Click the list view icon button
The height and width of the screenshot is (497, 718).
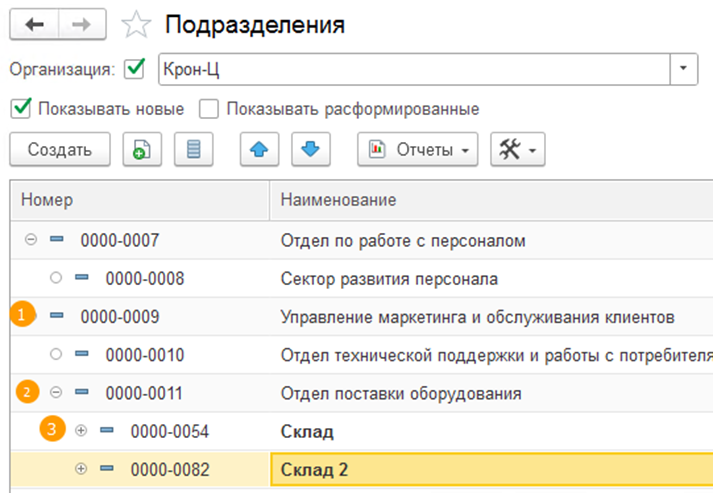point(194,150)
